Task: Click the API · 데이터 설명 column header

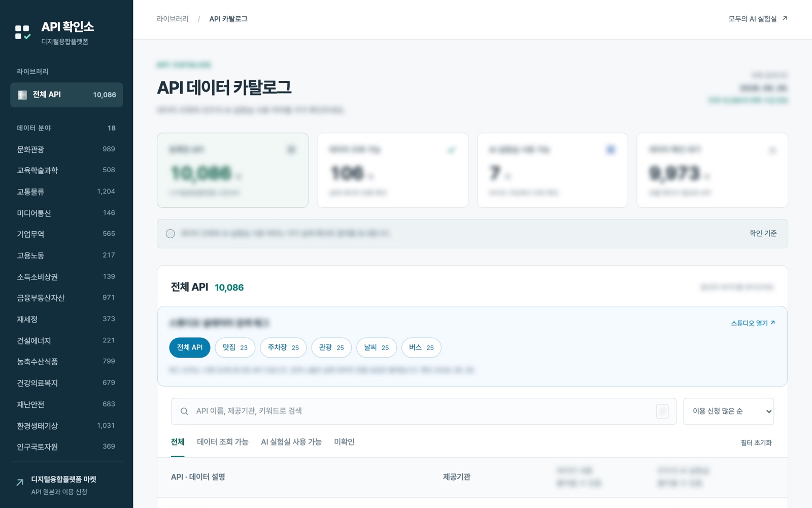Action: pos(198,477)
